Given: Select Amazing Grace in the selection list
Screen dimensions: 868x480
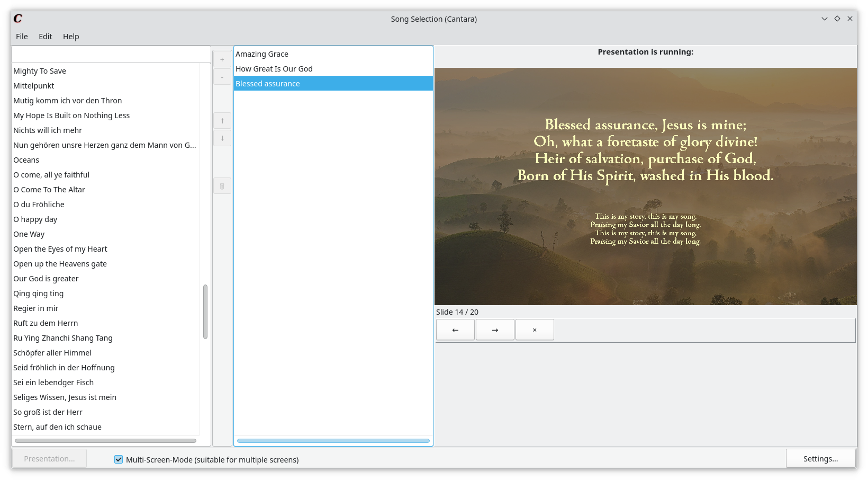Looking at the screenshot, I should coord(333,54).
